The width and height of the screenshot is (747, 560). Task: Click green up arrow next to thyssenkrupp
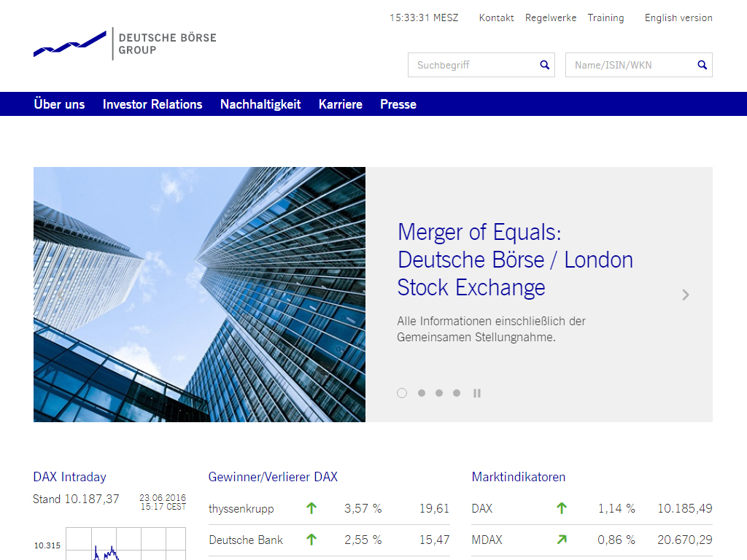tap(311, 508)
